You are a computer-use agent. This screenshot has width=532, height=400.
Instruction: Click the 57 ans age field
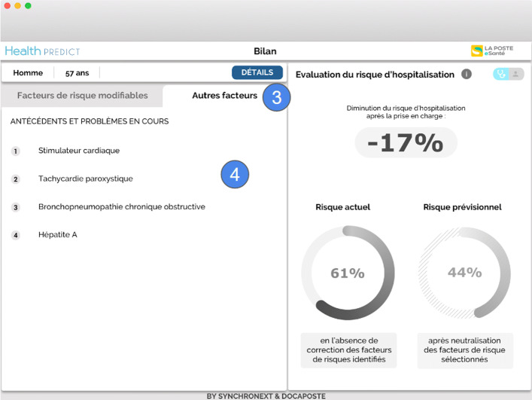77,73
